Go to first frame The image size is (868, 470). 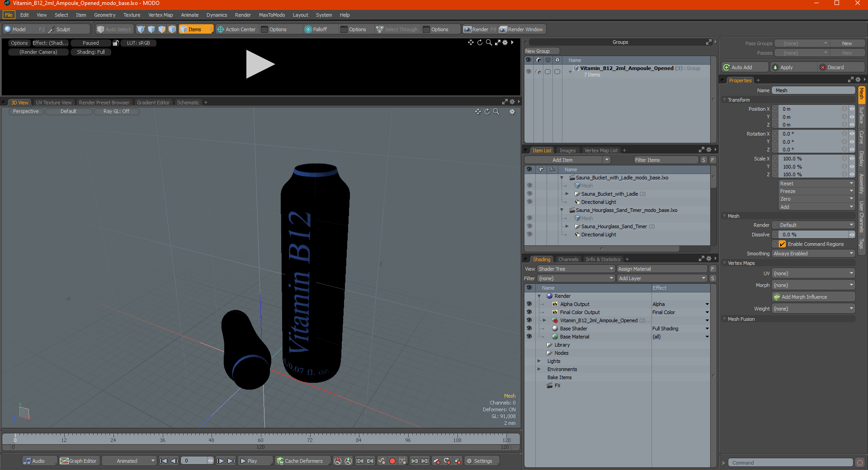click(164, 461)
